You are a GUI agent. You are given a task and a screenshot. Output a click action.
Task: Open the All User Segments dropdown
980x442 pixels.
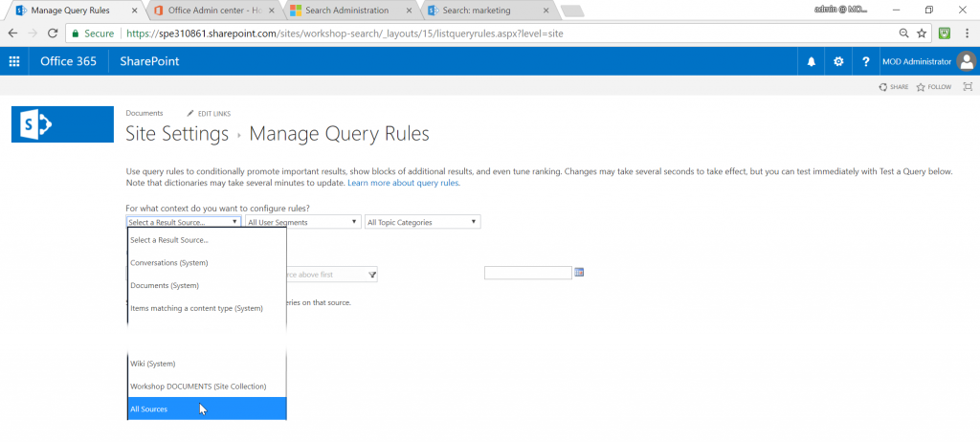[302, 222]
